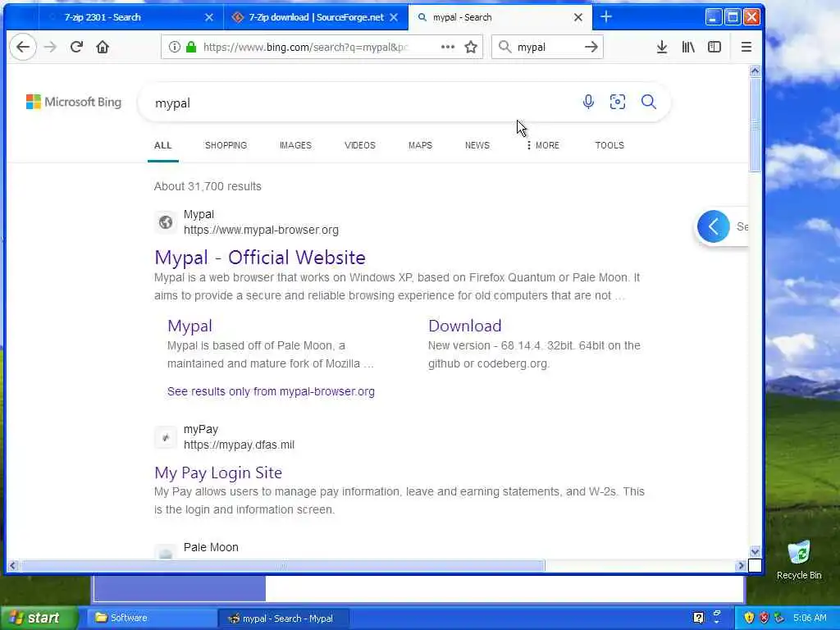The image size is (840, 630).
Task: Open the browser home page
Action: (103, 47)
